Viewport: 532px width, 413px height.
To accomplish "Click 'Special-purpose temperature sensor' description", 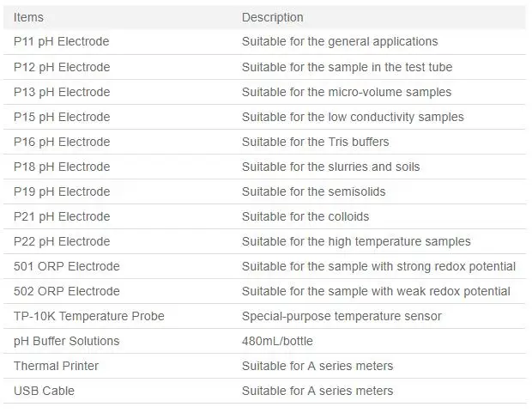I will point(342,316).
